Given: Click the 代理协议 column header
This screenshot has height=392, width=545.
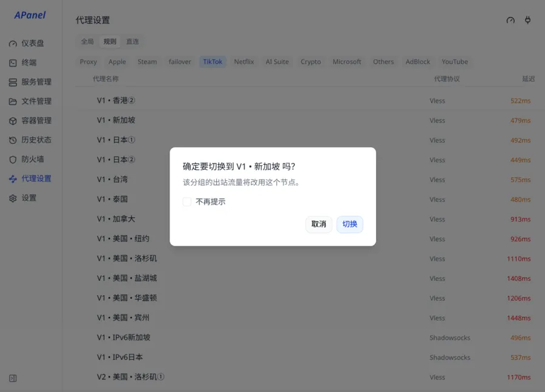Looking at the screenshot, I should point(447,79).
